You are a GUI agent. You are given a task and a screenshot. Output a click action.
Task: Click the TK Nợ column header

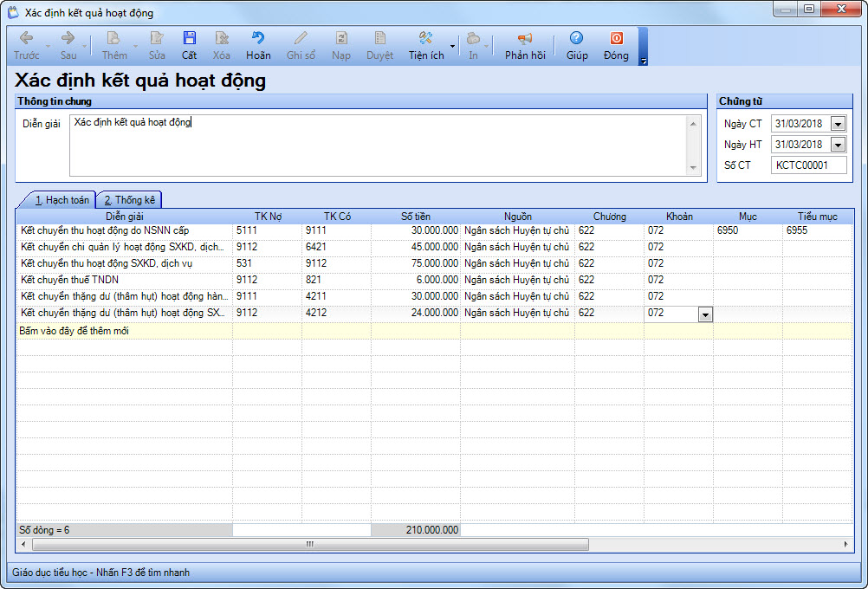click(x=268, y=217)
